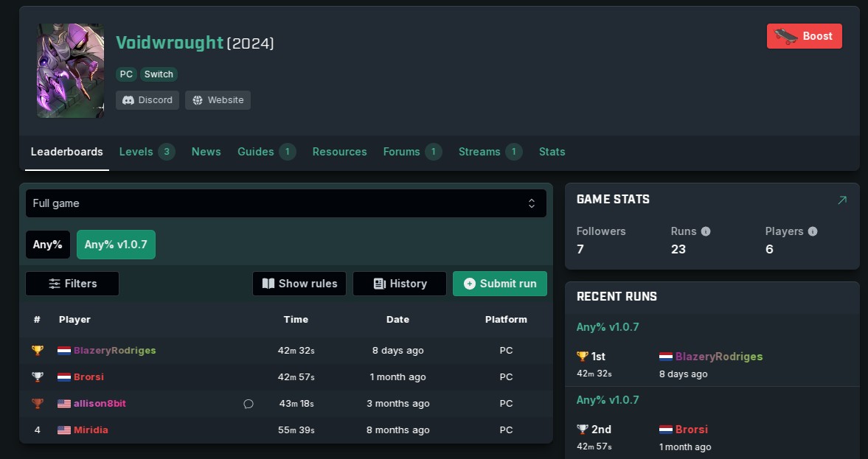Image resolution: width=868 pixels, height=459 pixels.
Task: Click the sliders icon on Filters button
Action: tap(55, 284)
